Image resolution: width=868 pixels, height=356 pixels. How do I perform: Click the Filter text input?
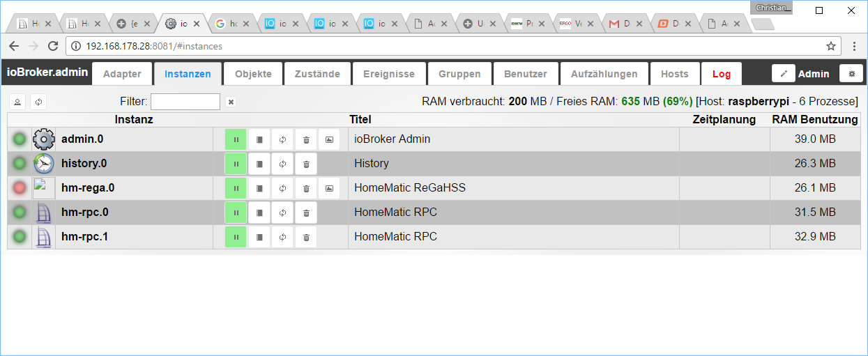coord(185,102)
